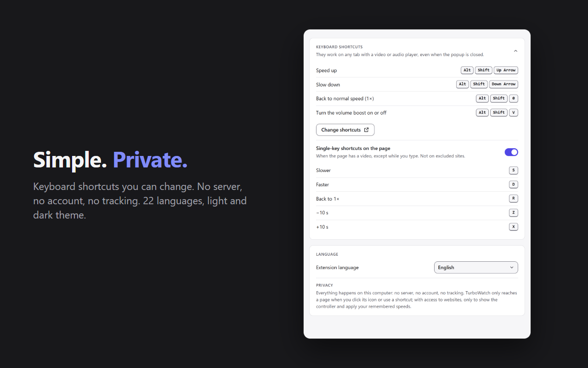
Task: Select the Speed up shortcut row
Action: point(417,70)
